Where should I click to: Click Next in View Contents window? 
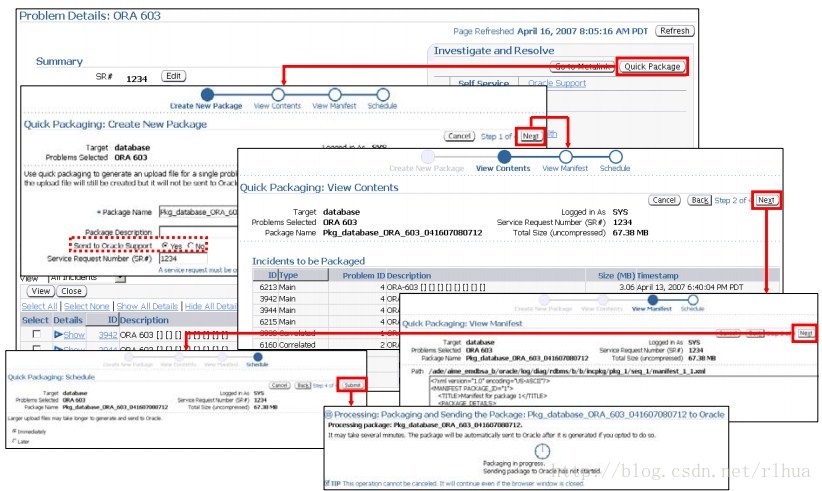coord(766,200)
